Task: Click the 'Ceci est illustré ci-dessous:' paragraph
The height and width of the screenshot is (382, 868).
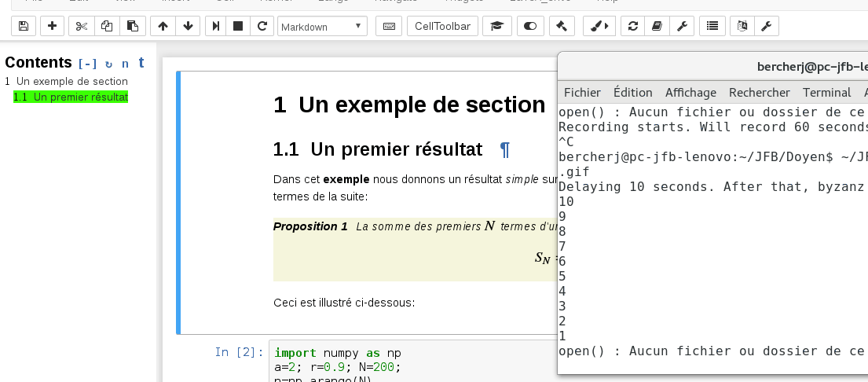Action: click(x=344, y=303)
